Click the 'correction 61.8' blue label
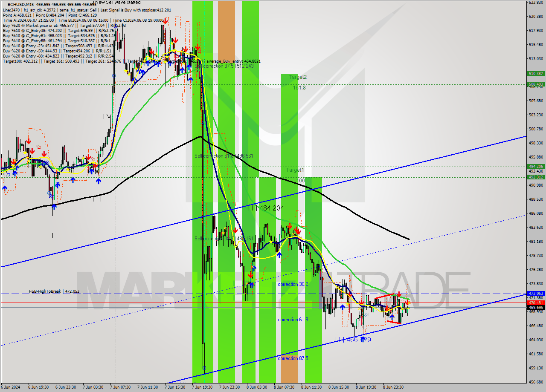Screen dimensions: 546x392 [293, 320]
